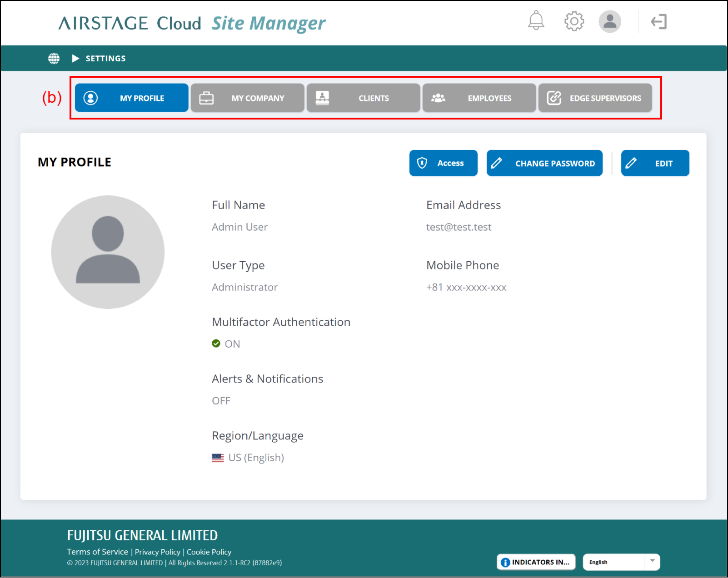Open the notifications bell icon

point(536,21)
